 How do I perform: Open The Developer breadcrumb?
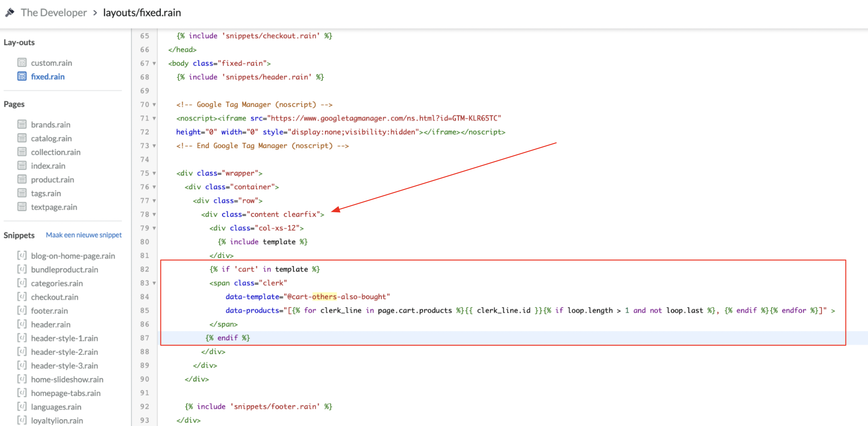click(x=54, y=13)
